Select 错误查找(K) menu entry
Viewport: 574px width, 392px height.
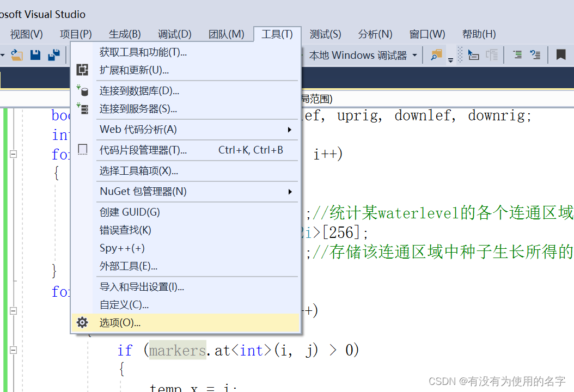point(186,230)
